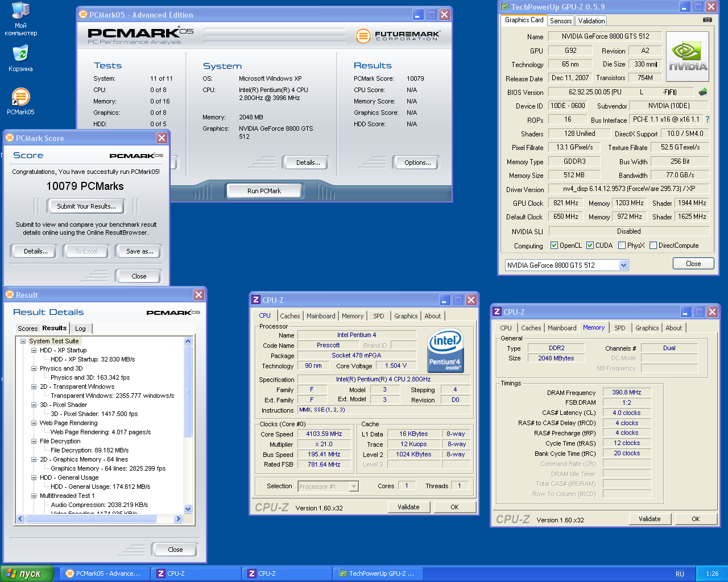Minimize the GPU-Z window

685,7
